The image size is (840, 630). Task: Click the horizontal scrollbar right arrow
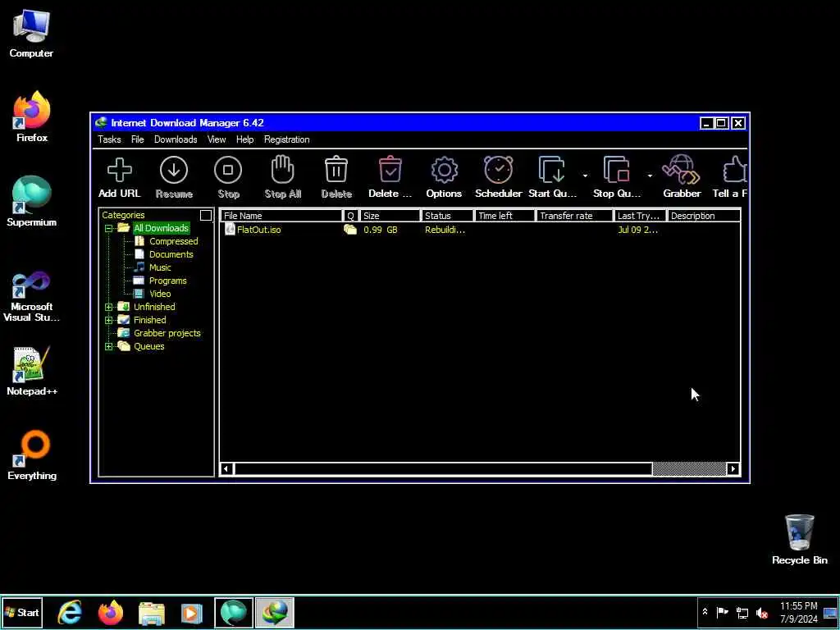[x=733, y=469]
